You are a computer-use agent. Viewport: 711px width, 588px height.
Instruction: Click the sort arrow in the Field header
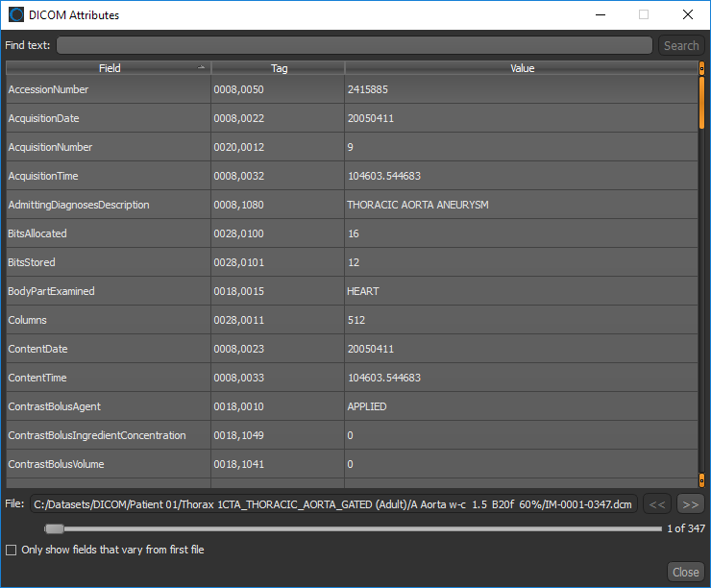pyautogui.click(x=201, y=68)
